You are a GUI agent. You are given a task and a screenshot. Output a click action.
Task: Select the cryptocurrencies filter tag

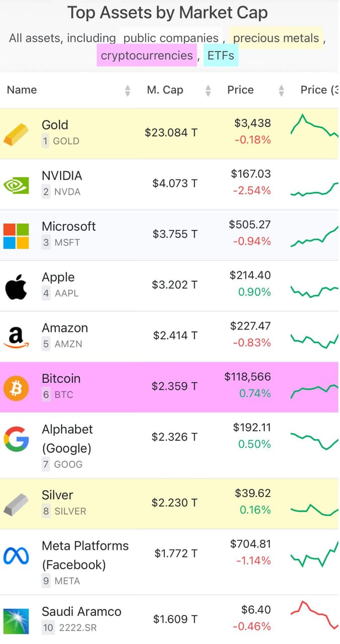pos(147,55)
